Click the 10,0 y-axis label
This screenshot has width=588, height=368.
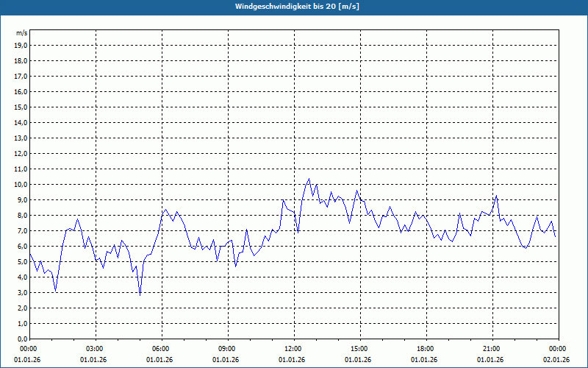21,185
